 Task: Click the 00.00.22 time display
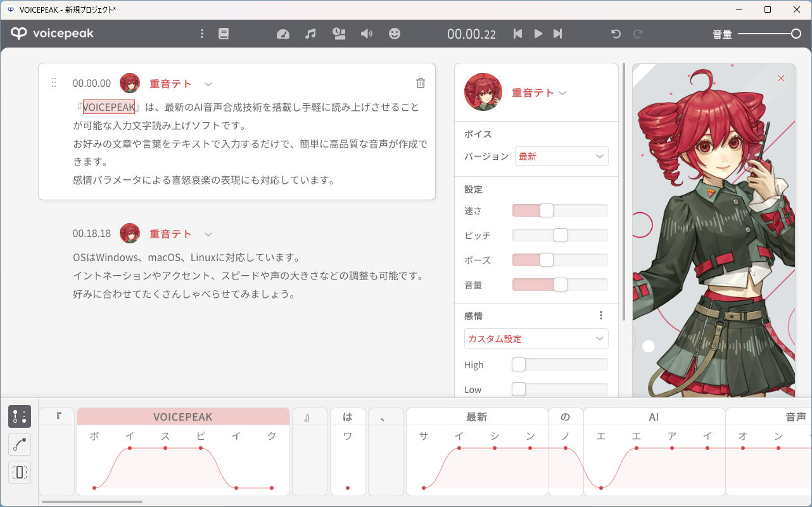pos(471,34)
